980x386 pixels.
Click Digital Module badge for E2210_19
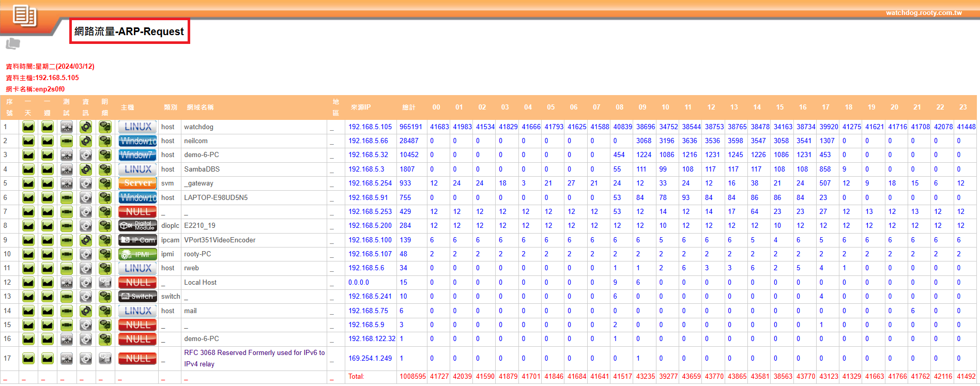pos(137,226)
